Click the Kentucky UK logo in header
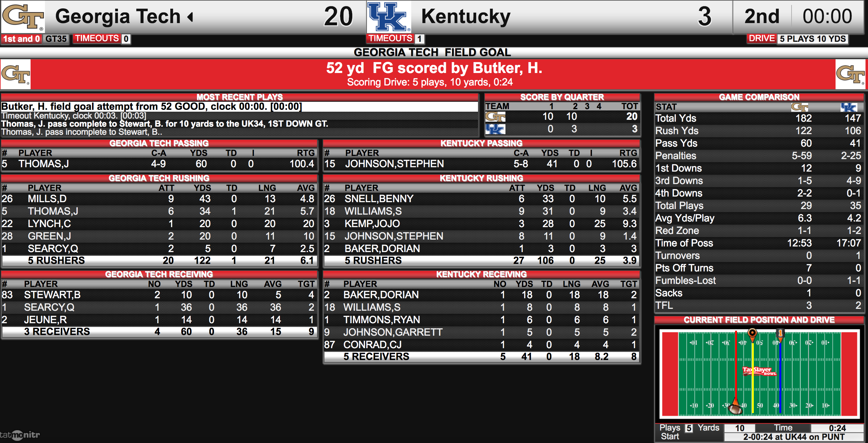Viewport: 868px width, 443px height. click(389, 17)
